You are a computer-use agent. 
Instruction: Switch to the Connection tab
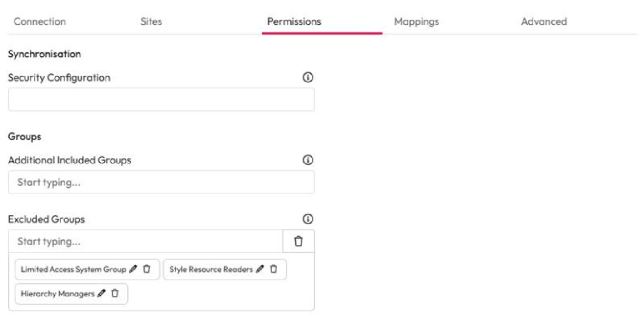point(40,21)
